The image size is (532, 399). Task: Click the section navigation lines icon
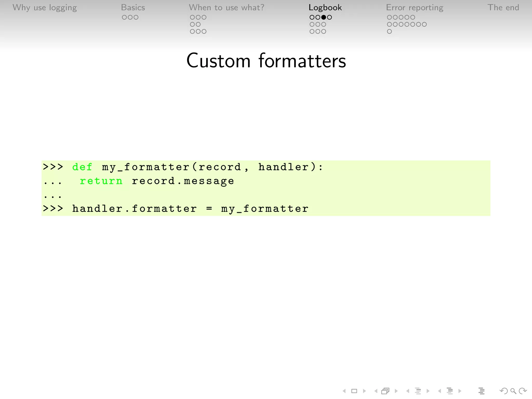pos(450,391)
